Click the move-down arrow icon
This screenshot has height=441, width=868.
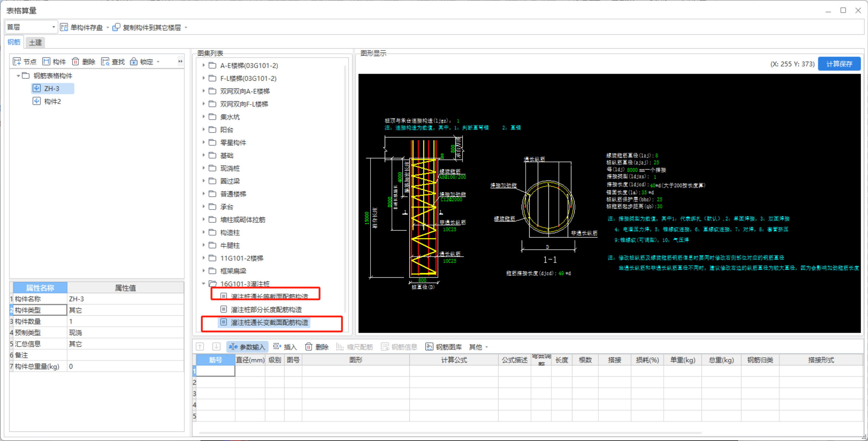click(x=216, y=346)
